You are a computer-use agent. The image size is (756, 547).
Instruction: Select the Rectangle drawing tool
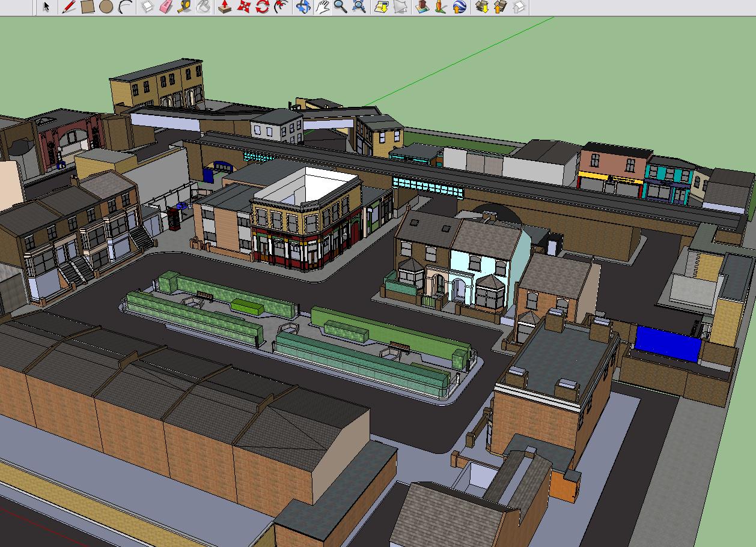point(87,7)
